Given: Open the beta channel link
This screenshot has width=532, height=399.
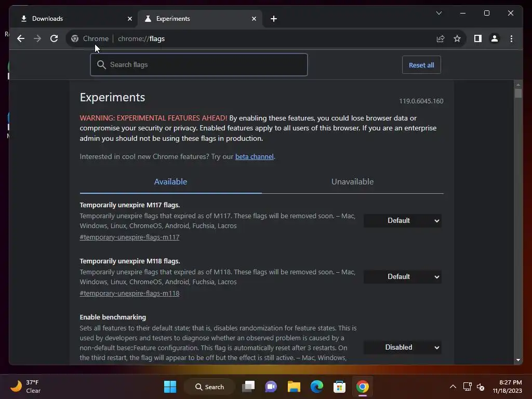Looking at the screenshot, I should [254, 157].
